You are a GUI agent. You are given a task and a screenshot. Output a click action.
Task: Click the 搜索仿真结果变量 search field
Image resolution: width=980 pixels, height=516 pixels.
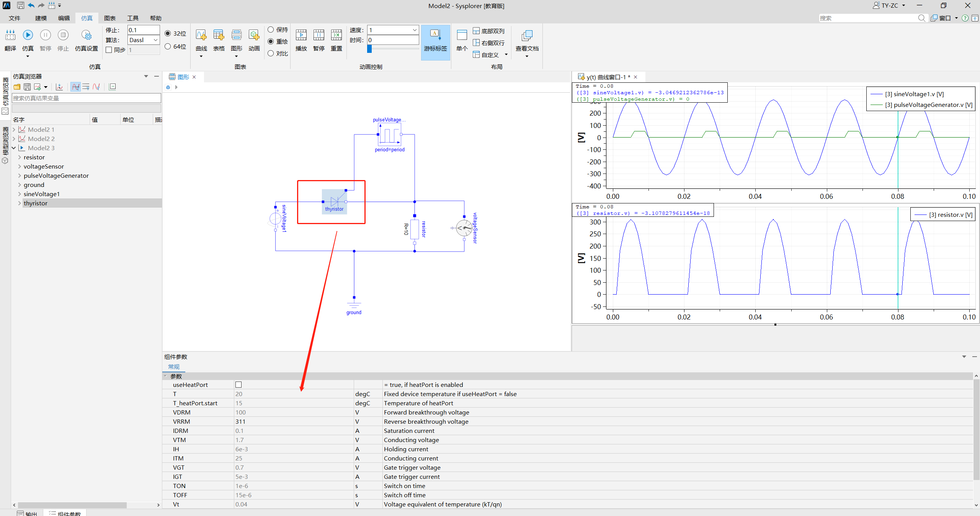tap(86, 98)
